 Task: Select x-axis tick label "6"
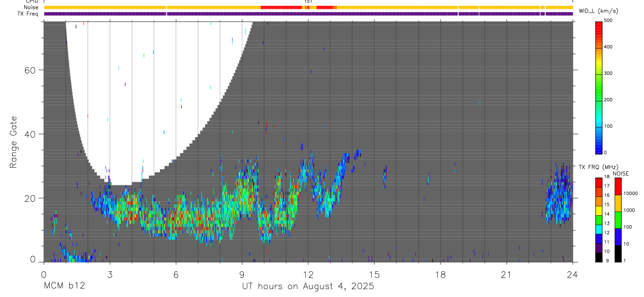coord(176,275)
